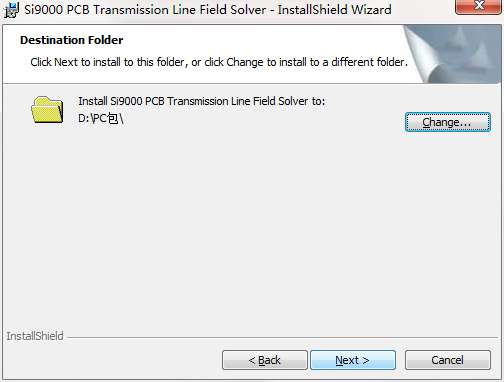Viewport: 504px width, 382px height.
Task: Accept the D:\PC包\ folder with Next
Action: [353, 360]
